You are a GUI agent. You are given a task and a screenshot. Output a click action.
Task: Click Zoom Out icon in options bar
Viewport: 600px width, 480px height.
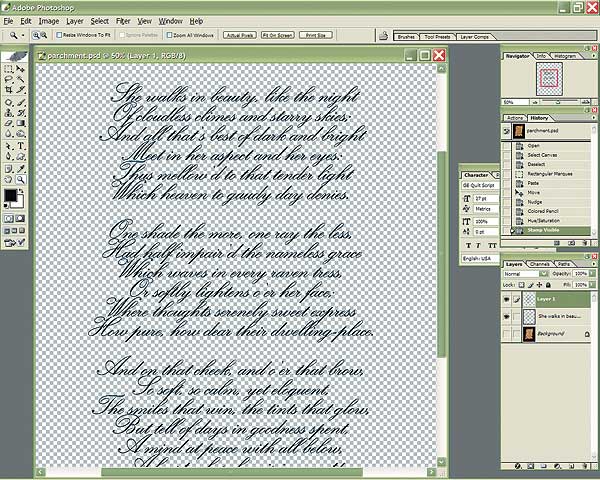44,35
